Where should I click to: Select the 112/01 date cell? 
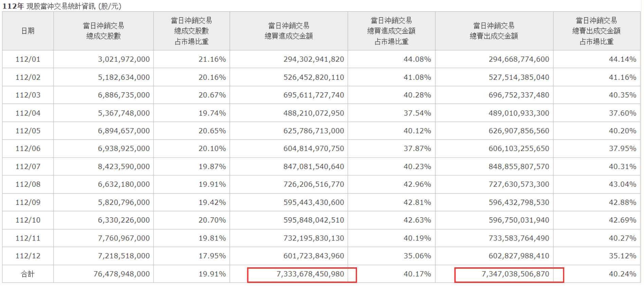point(28,59)
